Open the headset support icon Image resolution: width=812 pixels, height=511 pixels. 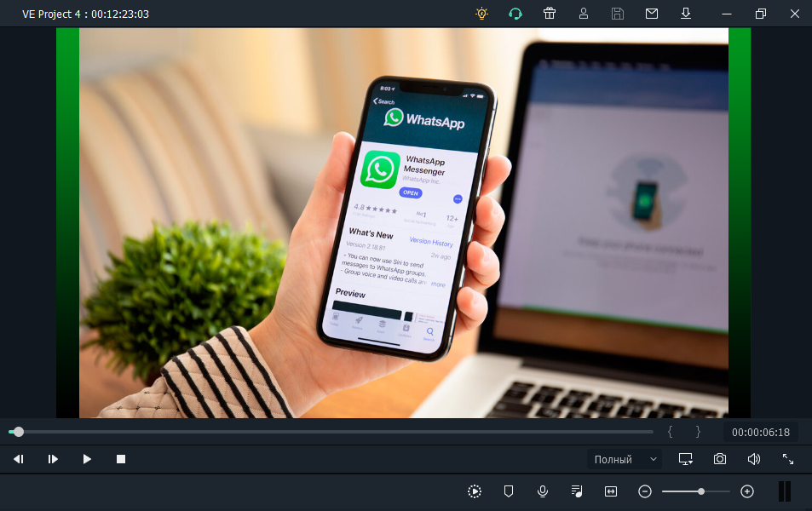(x=515, y=14)
